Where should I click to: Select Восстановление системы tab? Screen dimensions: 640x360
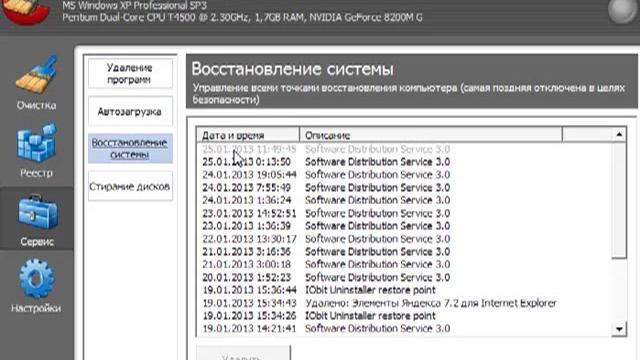pos(130,149)
